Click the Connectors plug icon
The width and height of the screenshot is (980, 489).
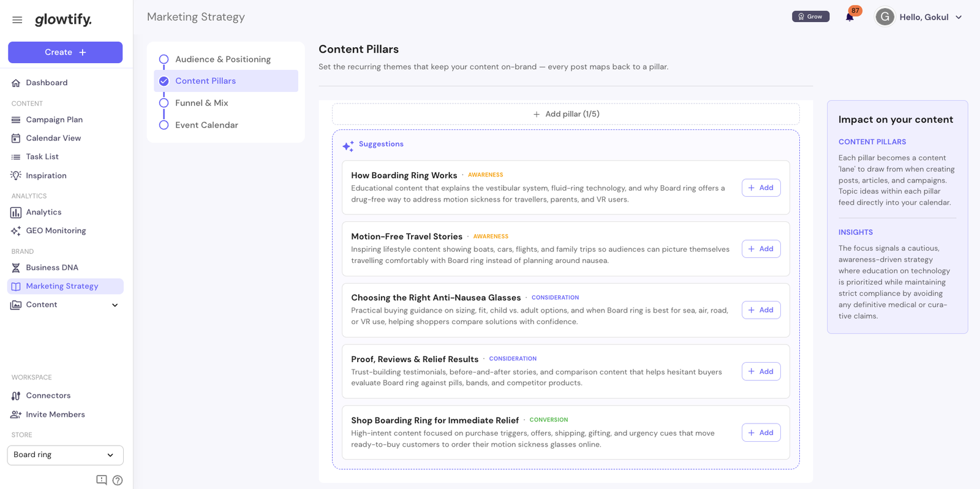coord(16,396)
